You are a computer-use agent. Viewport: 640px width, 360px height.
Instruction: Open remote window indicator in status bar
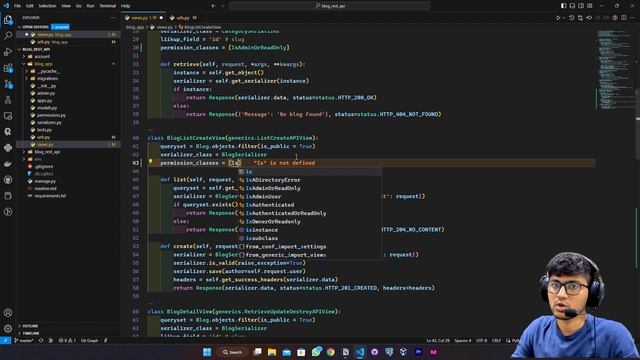(5, 340)
